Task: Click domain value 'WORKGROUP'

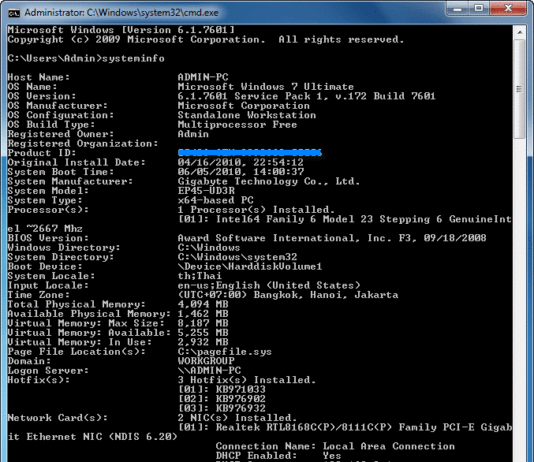Action: pyautogui.click(x=206, y=361)
